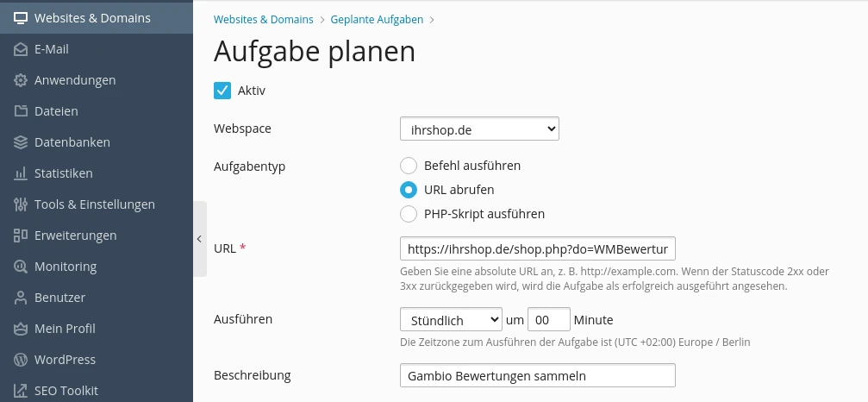Choose the PHP-Skript ausführen radio button
Image resolution: width=868 pixels, height=402 pixels.
(x=409, y=214)
